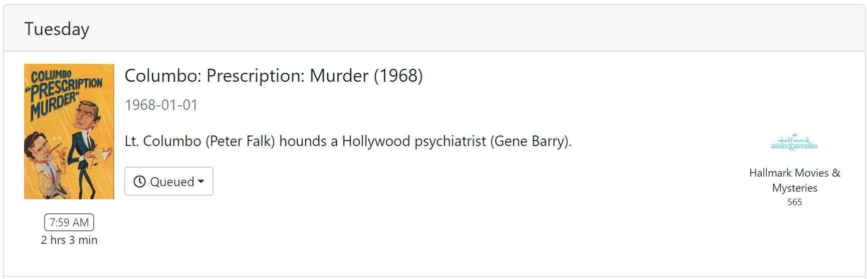The image size is (868, 279).
Task: Click the Hallmark Movies & Mysteries logo
Action: point(794,142)
